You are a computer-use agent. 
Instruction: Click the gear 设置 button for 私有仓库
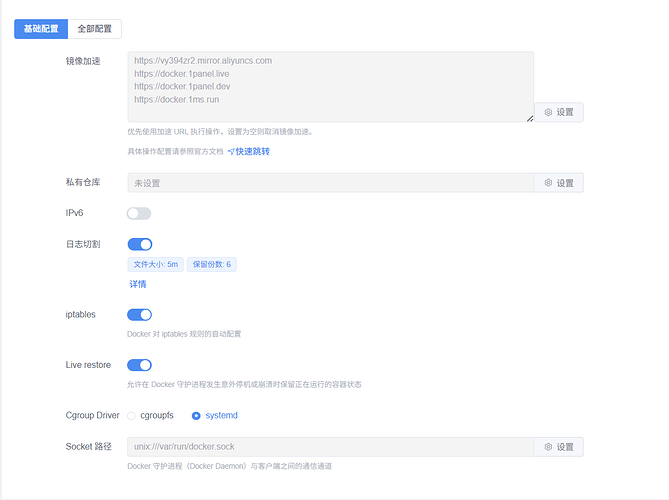tap(558, 183)
